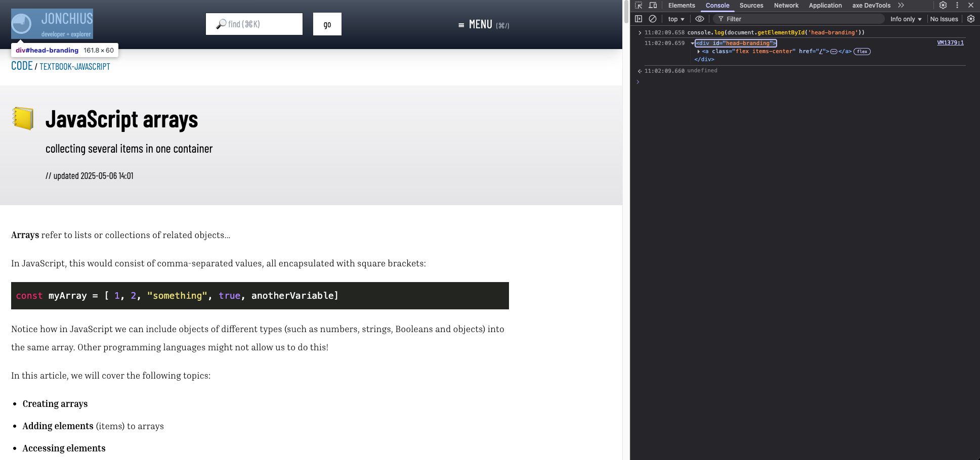
Task: Click the const myArray code block
Action: [260, 296]
